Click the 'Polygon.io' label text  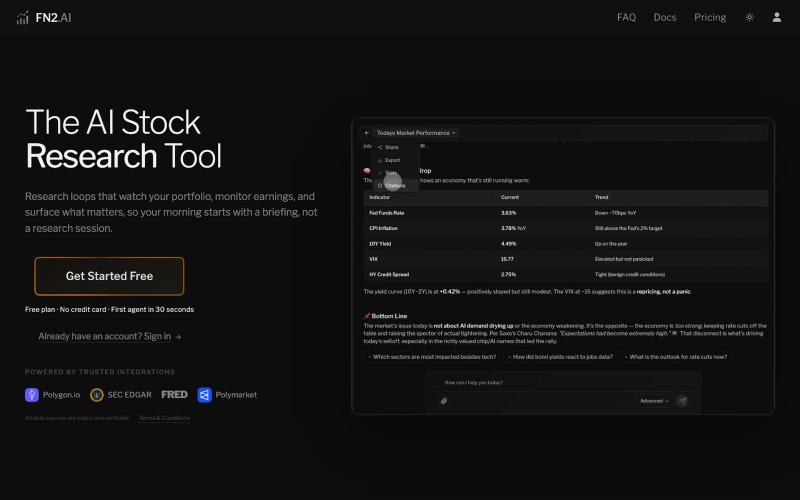pyautogui.click(x=61, y=395)
